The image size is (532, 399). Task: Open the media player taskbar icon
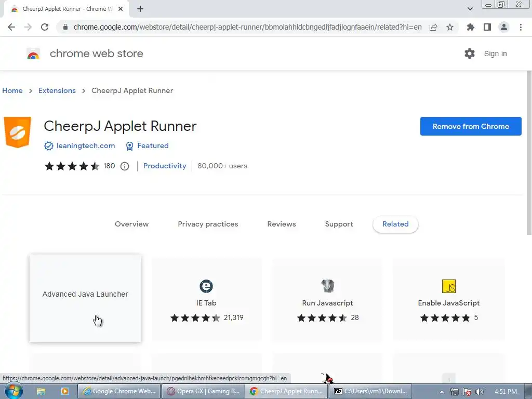click(64, 391)
